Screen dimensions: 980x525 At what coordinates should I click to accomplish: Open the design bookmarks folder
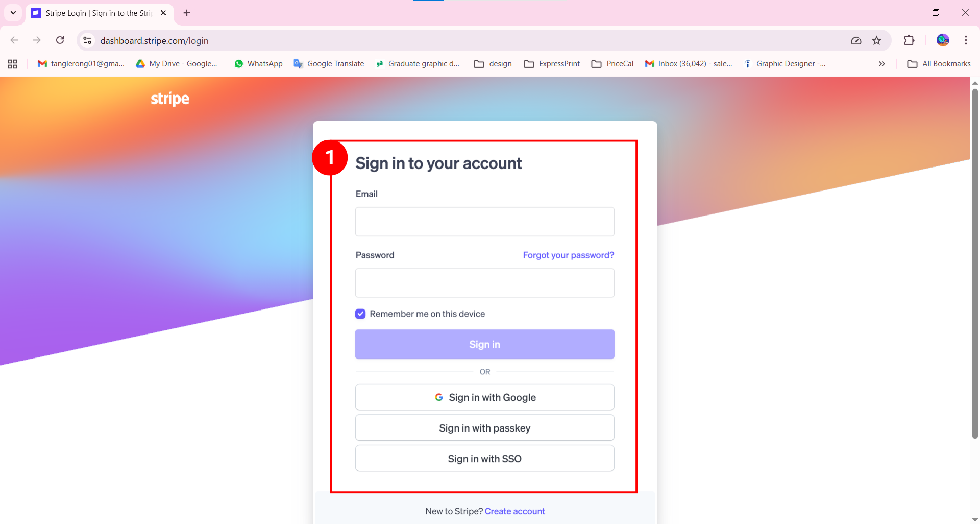(x=493, y=64)
